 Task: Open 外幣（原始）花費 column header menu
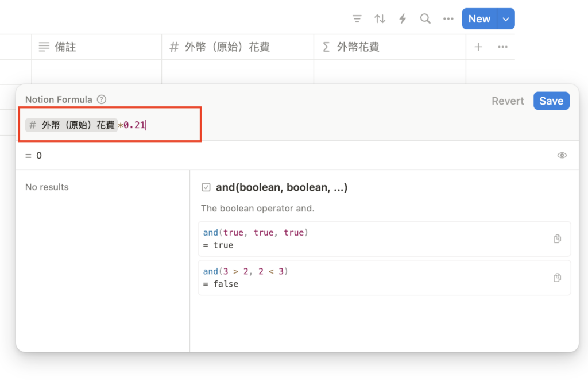pyautogui.click(x=237, y=47)
